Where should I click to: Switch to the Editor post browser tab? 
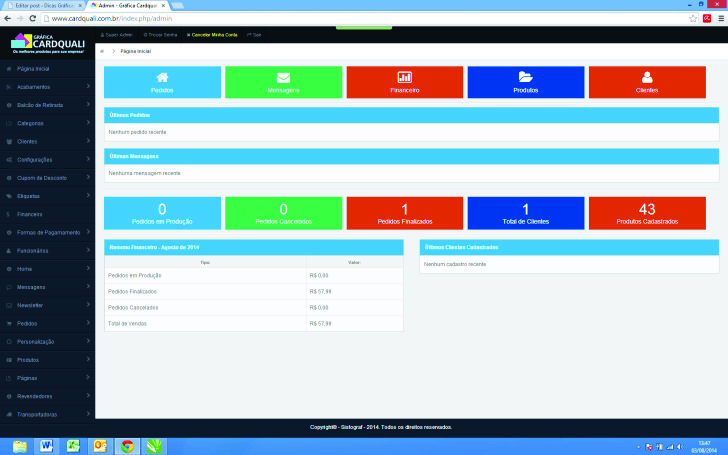[x=42, y=5]
